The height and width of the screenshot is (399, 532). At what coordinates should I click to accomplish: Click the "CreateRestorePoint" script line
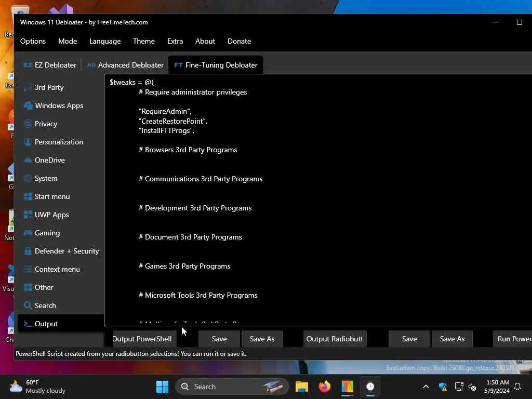(x=172, y=121)
